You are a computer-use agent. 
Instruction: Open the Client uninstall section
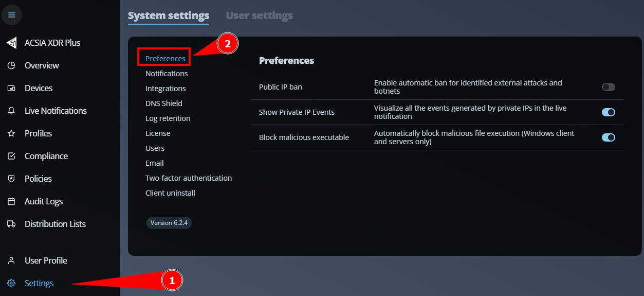tap(170, 193)
